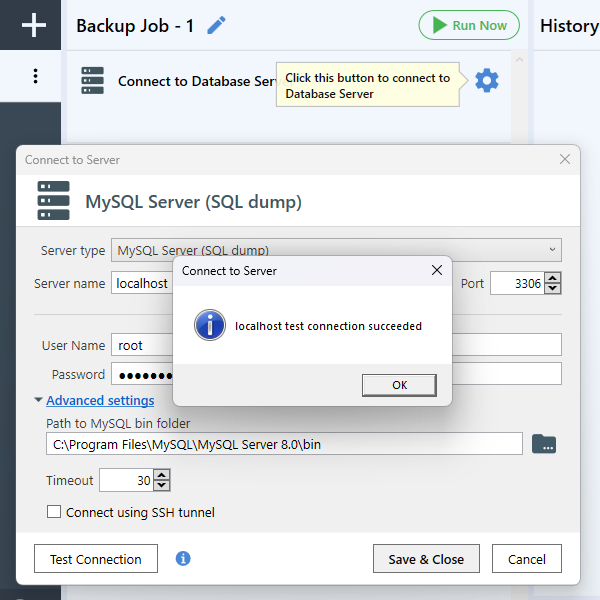This screenshot has height=600, width=600.
Task: Click the database server icon beside Connect to Database Server
Action: click(92, 80)
